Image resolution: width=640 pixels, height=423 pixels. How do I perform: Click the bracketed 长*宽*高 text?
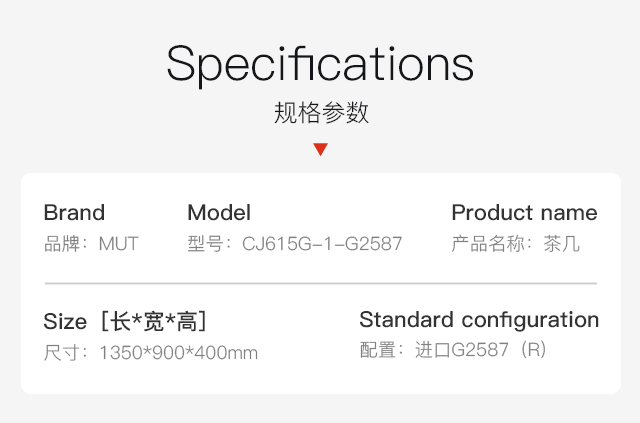[x=154, y=321]
